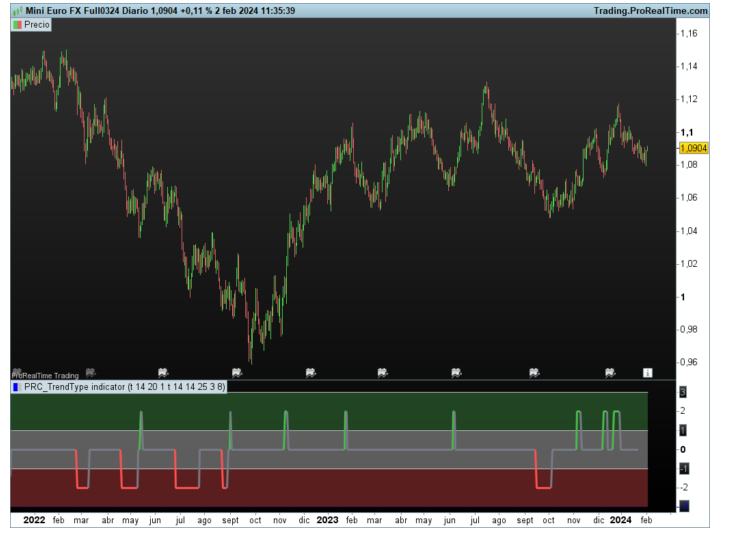Click the indicator scale level -1 marker
This screenshot has height=539, width=753.
click(684, 468)
